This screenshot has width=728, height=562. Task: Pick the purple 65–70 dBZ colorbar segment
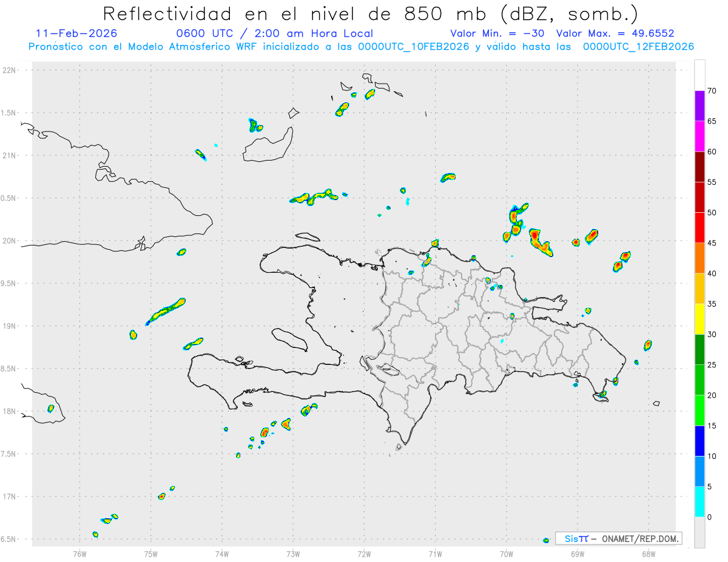[x=699, y=106]
